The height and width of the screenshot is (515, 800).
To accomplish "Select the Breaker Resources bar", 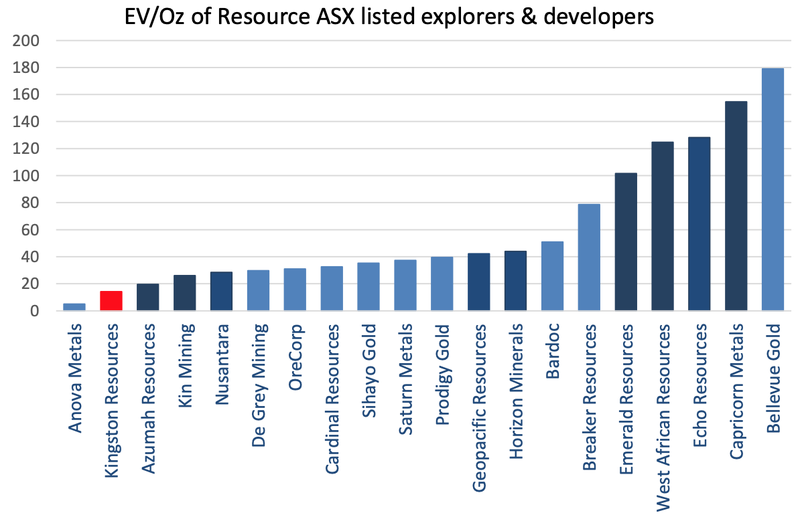I will coord(589,257).
